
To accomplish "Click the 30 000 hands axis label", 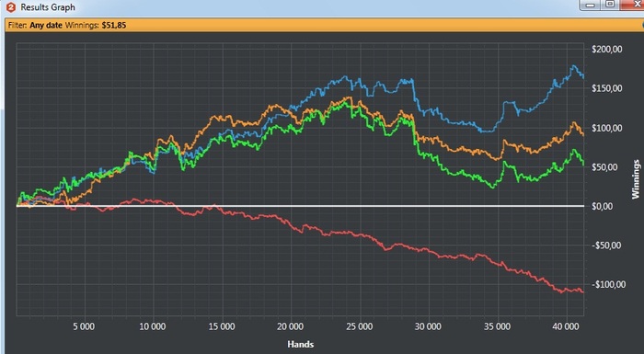I will (x=428, y=326).
